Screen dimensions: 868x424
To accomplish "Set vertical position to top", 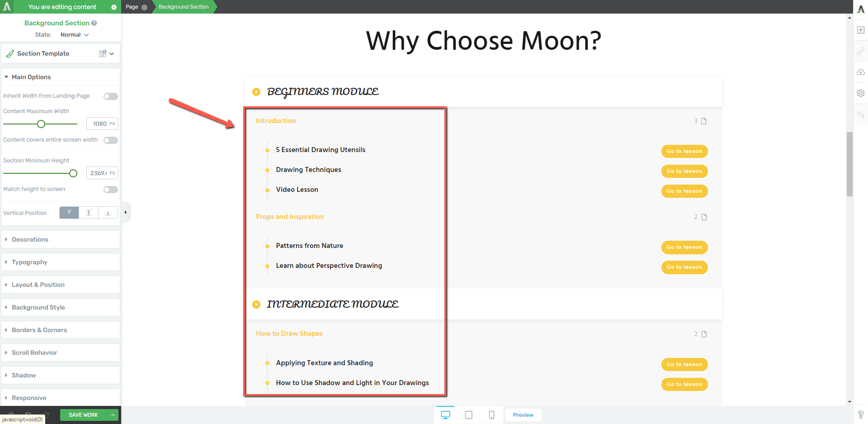I will [69, 213].
